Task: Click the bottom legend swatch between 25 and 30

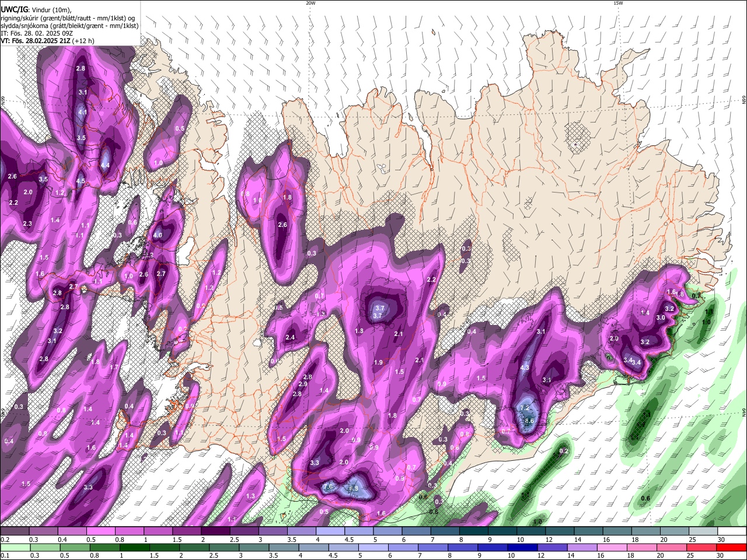Action: click(x=701, y=548)
